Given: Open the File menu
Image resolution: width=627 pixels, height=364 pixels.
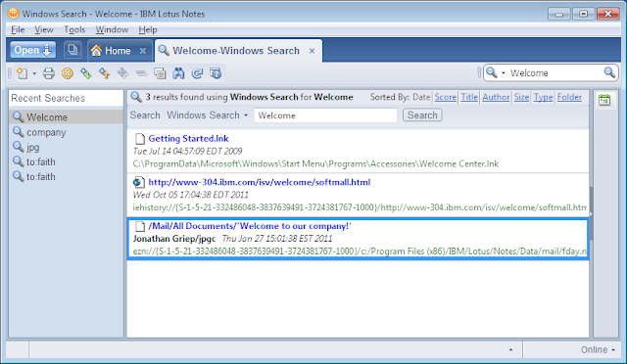Looking at the screenshot, I should click(18, 29).
